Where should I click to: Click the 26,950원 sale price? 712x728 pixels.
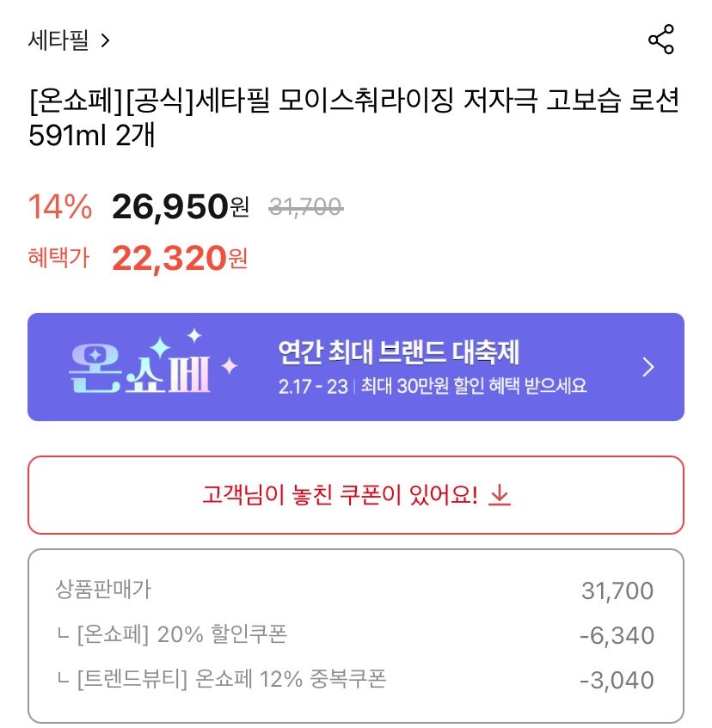pyautogui.click(x=180, y=207)
